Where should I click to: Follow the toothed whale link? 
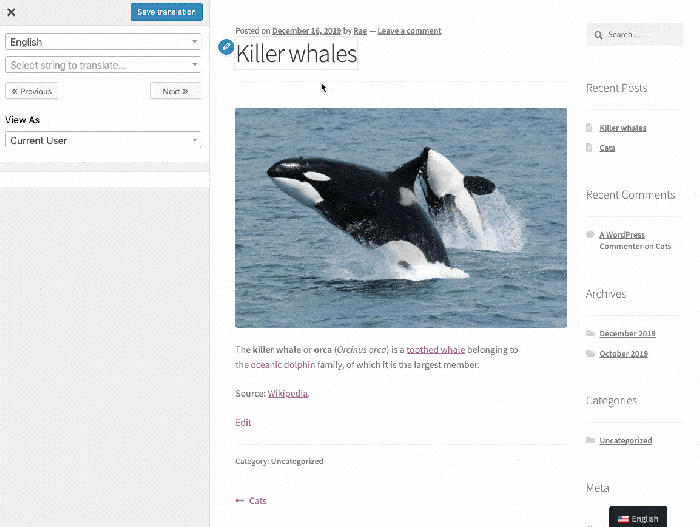(x=436, y=350)
